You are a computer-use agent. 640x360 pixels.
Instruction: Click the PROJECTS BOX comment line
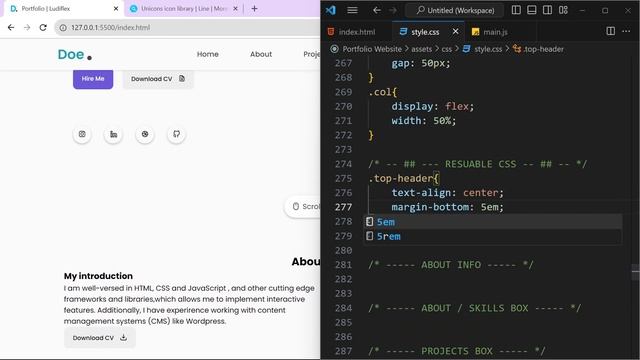(457, 351)
